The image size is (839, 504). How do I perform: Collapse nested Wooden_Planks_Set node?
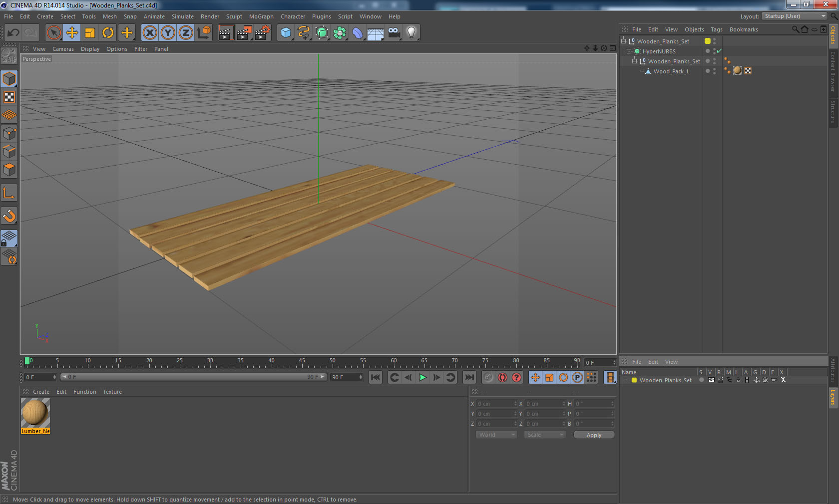click(635, 61)
